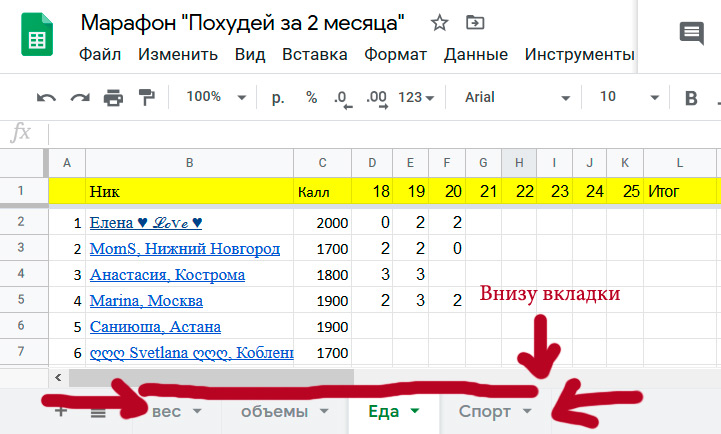Click the redo arrow icon
Viewport: 721px width, 434px height.
pyautogui.click(x=79, y=97)
